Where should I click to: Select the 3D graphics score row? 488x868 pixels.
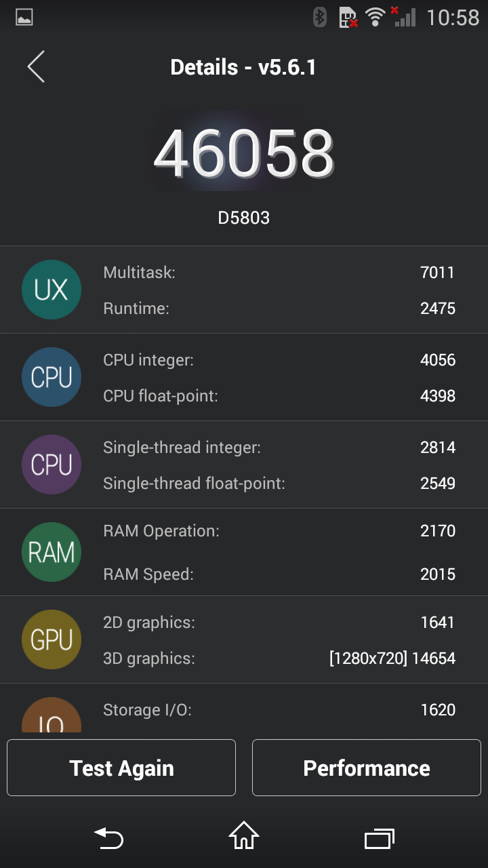[279, 658]
